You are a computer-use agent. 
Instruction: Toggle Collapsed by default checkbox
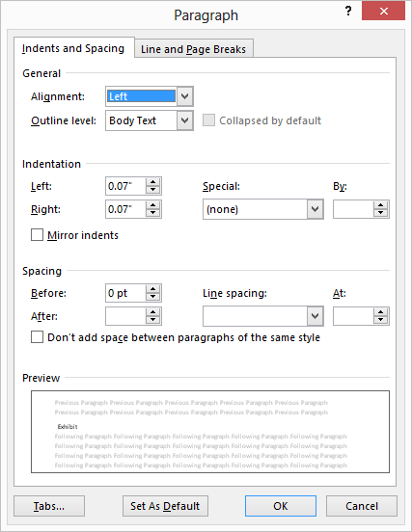(x=208, y=120)
